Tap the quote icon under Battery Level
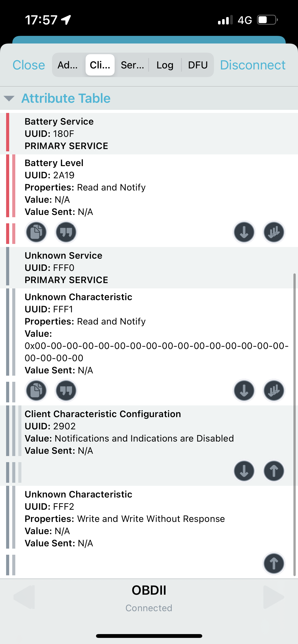 [66, 232]
